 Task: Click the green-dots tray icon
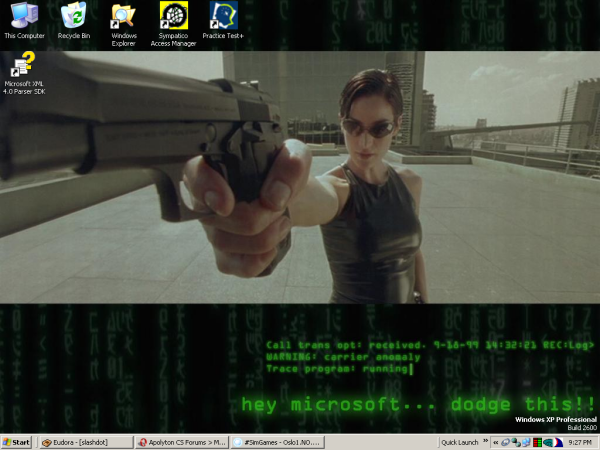(515, 442)
